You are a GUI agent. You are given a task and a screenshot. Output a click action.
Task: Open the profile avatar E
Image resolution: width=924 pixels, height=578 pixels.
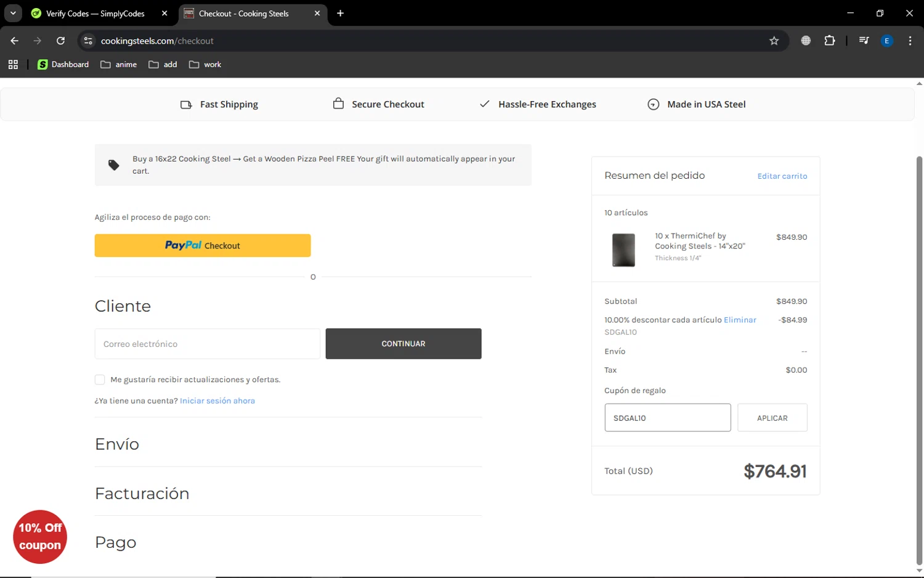tap(887, 41)
